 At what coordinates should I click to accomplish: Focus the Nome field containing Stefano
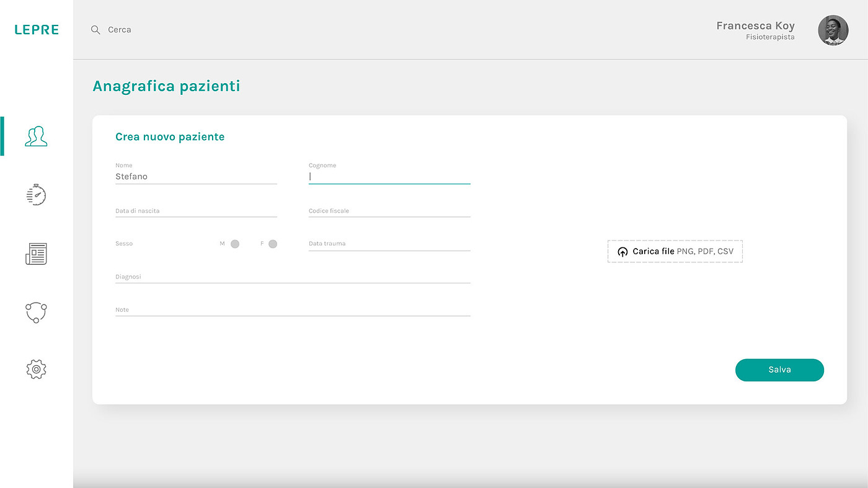click(x=196, y=177)
